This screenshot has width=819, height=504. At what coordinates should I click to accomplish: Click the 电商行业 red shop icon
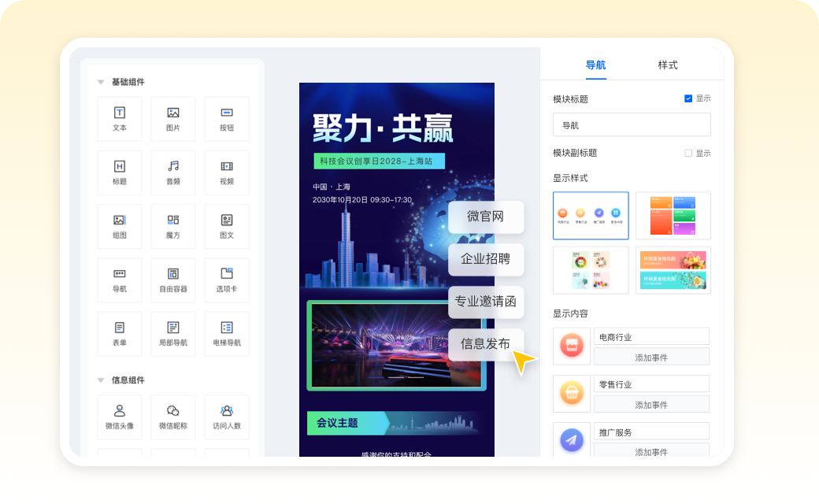(x=572, y=346)
